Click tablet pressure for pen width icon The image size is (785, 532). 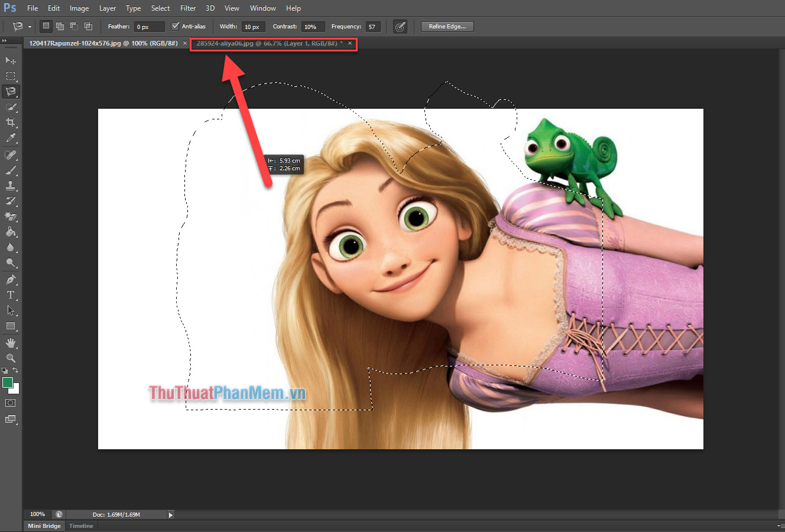click(400, 27)
